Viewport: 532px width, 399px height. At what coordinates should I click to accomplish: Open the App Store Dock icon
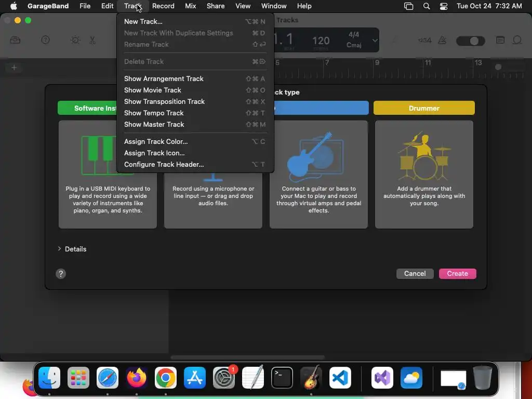(195, 378)
